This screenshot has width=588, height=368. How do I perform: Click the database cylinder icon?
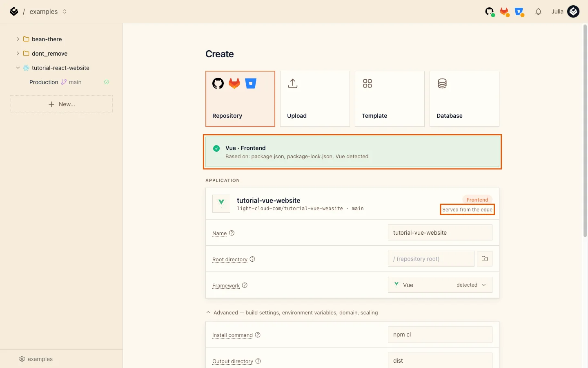pos(442,83)
